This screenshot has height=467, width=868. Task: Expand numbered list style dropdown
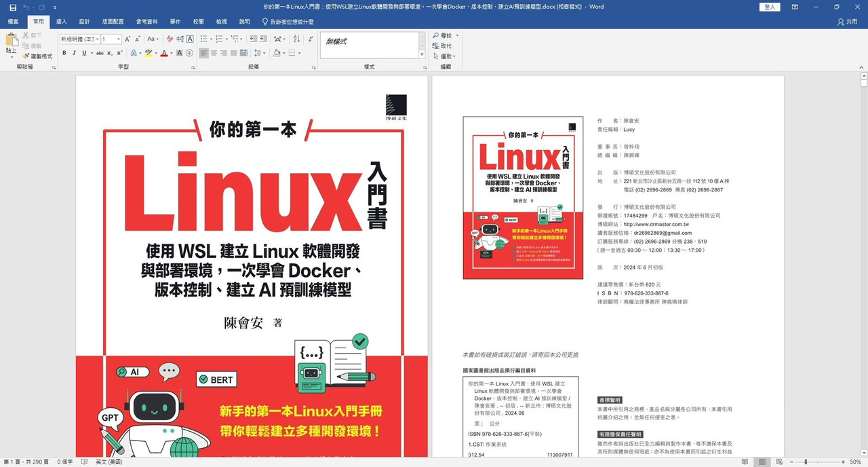coord(226,39)
